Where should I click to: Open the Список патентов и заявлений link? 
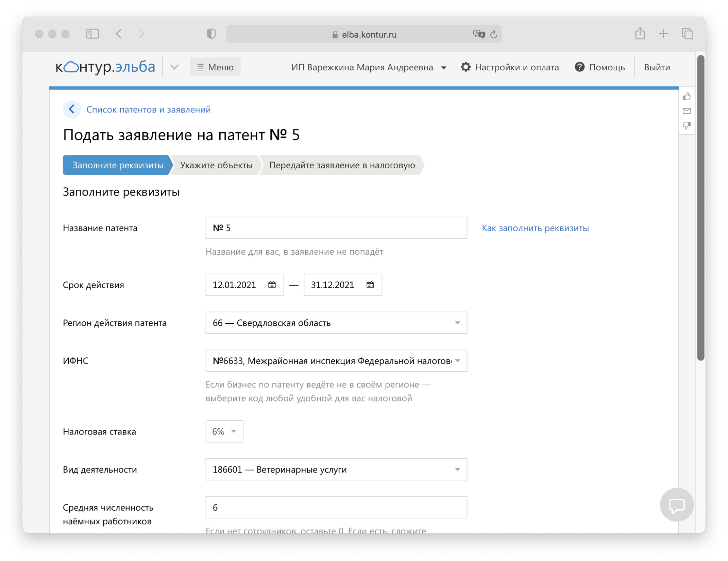(x=148, y=109)
